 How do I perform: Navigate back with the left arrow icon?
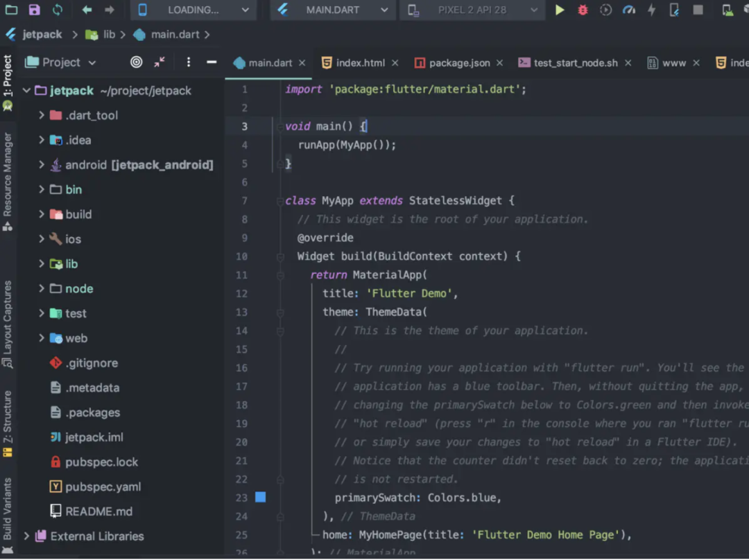[87, 10]
